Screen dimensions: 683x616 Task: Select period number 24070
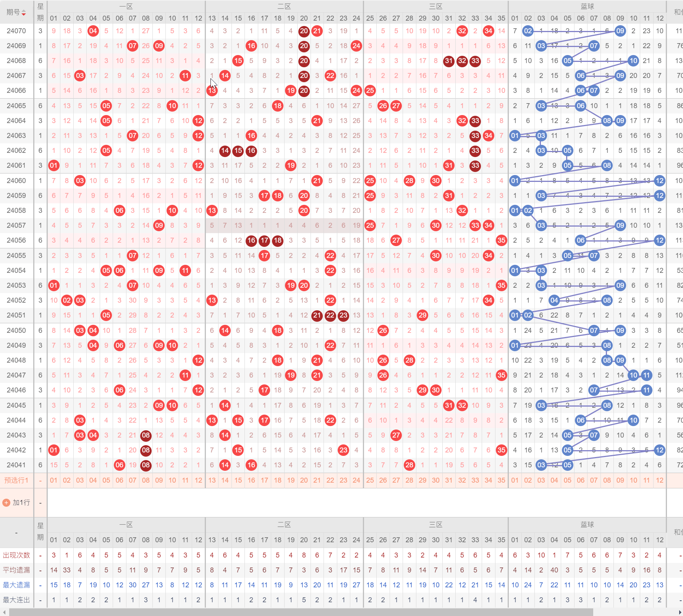[16, 31]
